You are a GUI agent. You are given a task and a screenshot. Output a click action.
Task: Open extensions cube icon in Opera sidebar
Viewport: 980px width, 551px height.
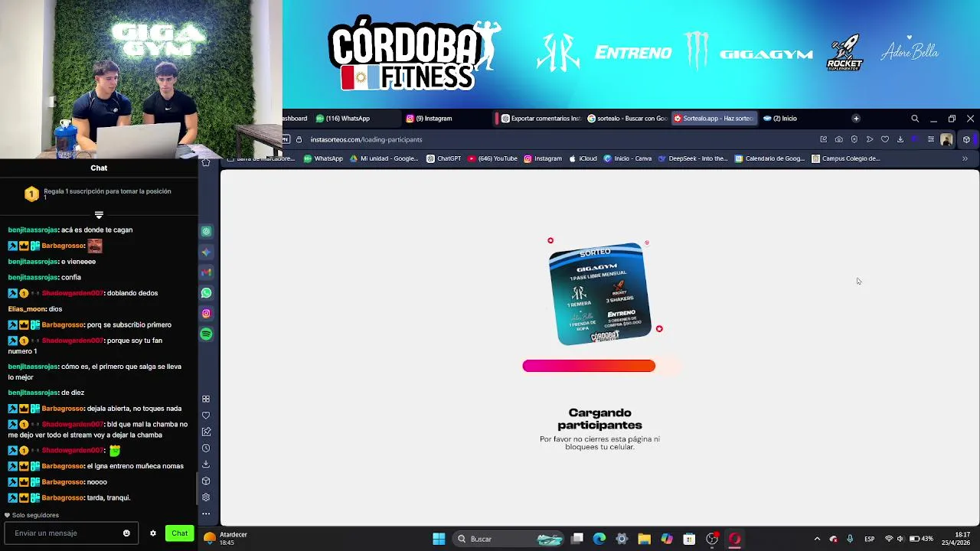click(x=206, y=481)
